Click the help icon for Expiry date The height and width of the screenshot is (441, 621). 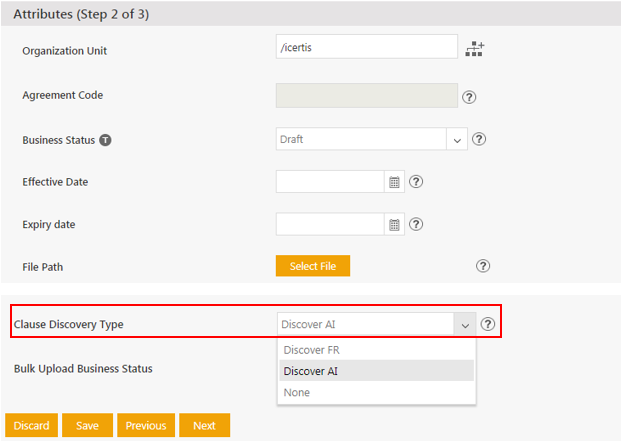coord(417,225)
